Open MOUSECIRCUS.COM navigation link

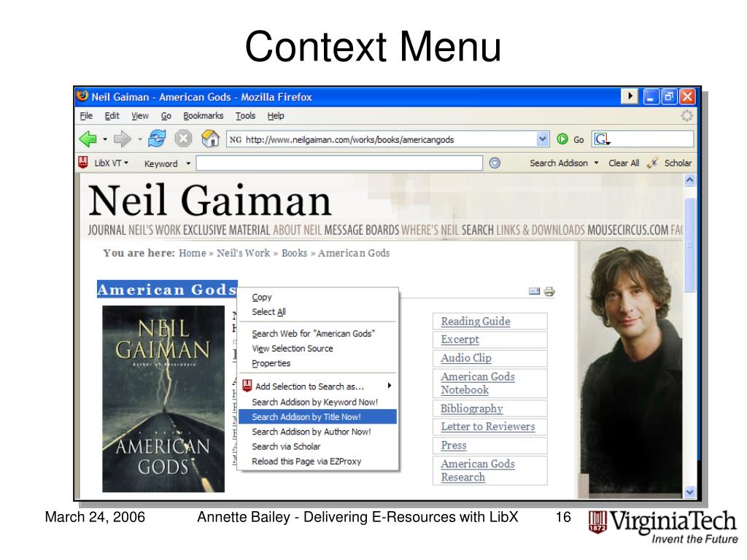pos(627,230)
